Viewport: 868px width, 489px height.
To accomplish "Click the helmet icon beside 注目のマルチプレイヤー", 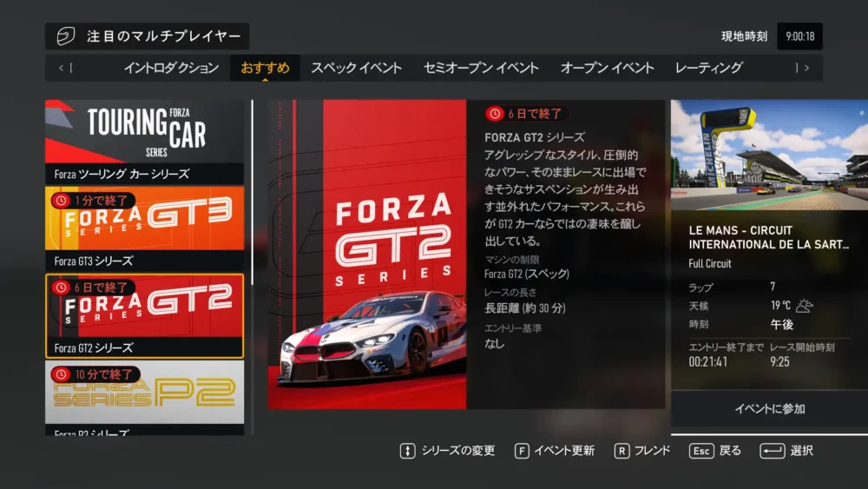I will [66, 36].
